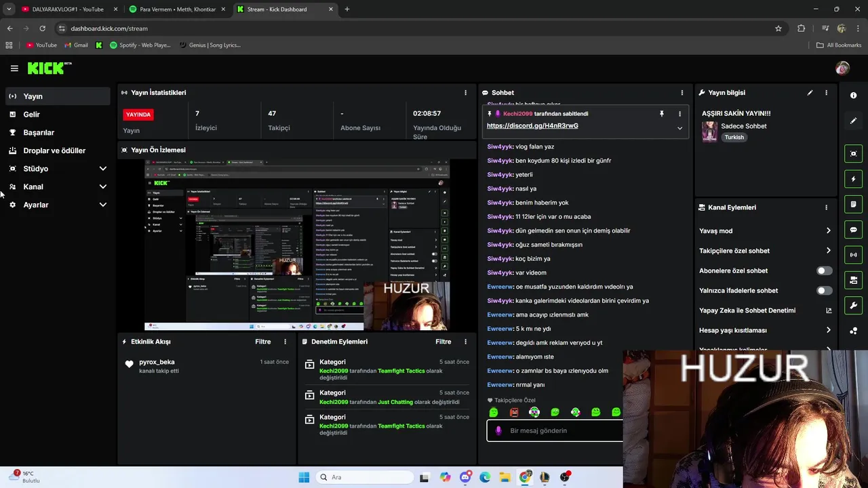Expand the Stüdyo sidebar section
868x488 pixels.
coord(103,169)
